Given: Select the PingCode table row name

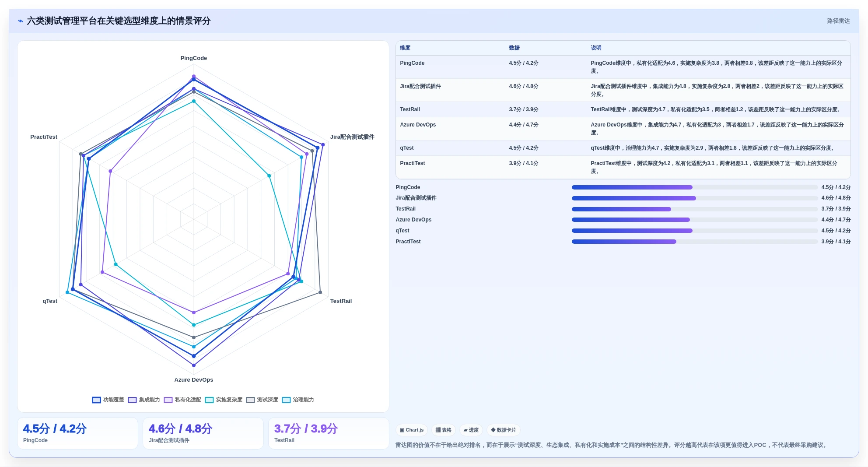Looking at the screenshot, I should [412, 63].
